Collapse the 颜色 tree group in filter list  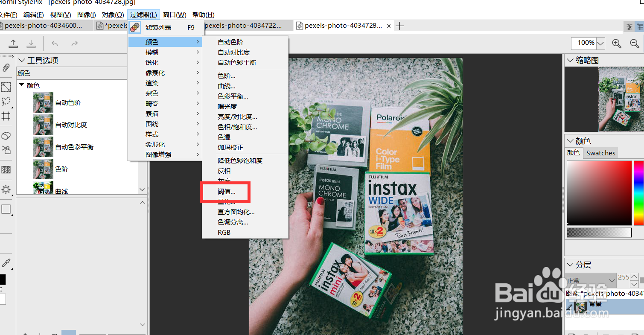point(21,85)
